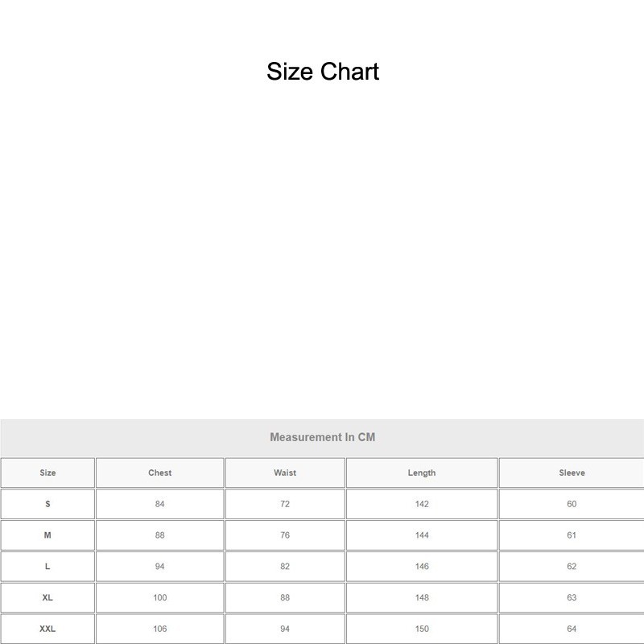Click the Sleeve column header
644x644 pixels.
[x=572, y=473]
